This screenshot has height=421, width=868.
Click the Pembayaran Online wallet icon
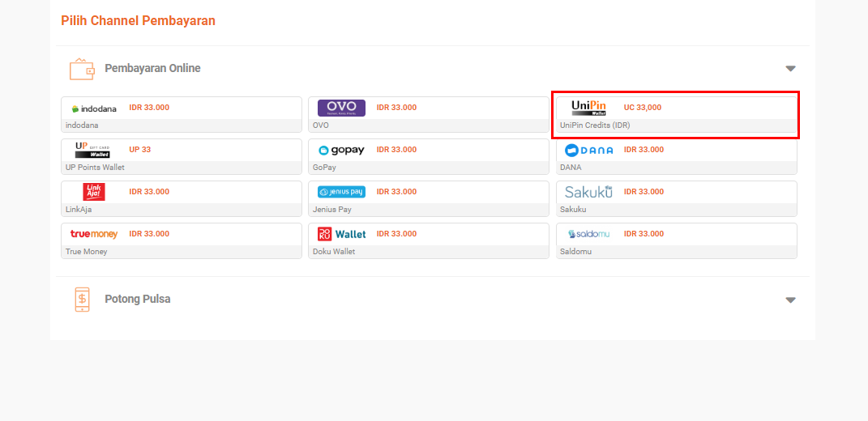click(82, 69)
